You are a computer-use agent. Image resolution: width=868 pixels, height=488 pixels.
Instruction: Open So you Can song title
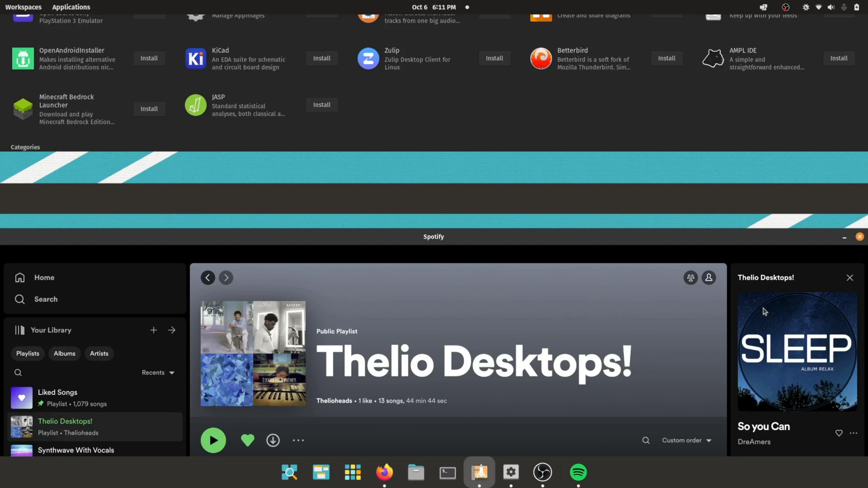pyautogui.click(x=764, y=426)
